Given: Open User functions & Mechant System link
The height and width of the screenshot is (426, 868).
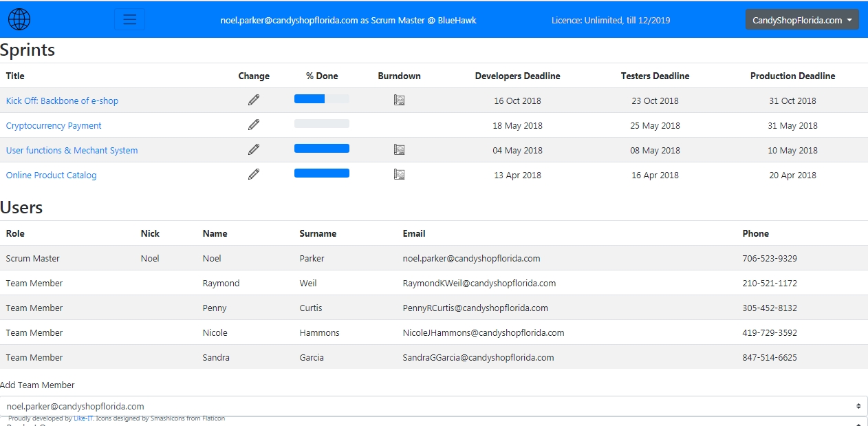Looking at the screenshot, I should pos(72,150).
